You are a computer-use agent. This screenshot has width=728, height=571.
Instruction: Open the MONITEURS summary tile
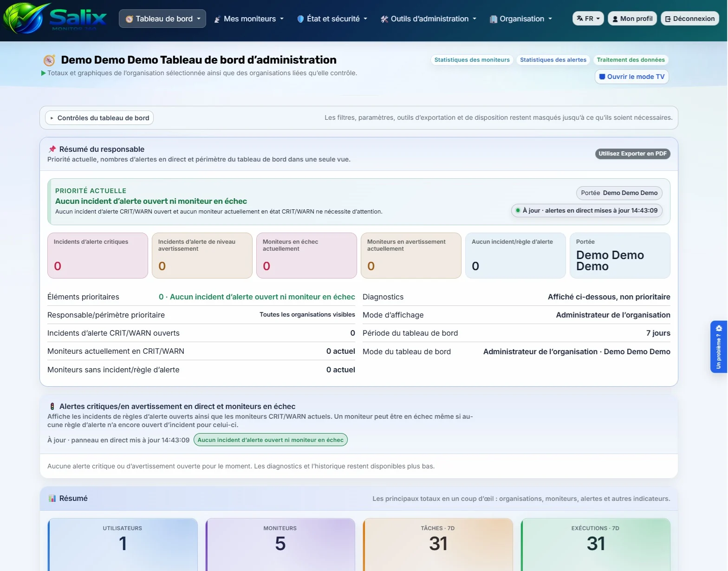tap(280, 545)
